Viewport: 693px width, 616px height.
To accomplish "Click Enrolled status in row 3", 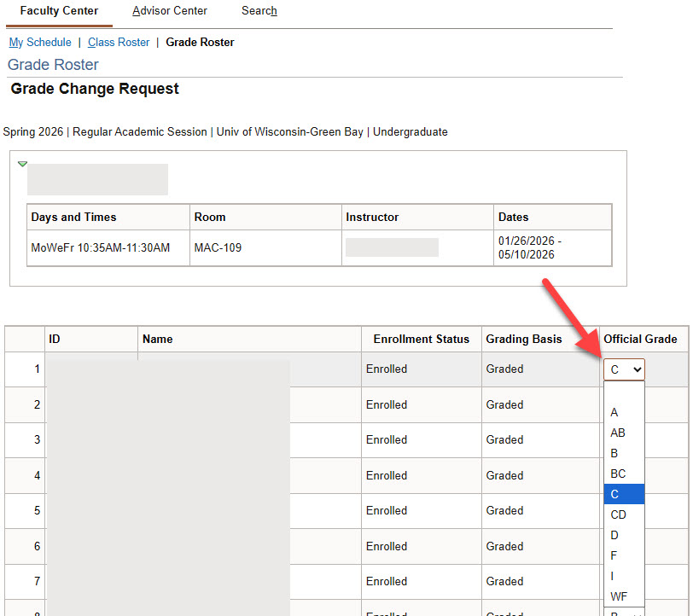I will click(387, 439).
